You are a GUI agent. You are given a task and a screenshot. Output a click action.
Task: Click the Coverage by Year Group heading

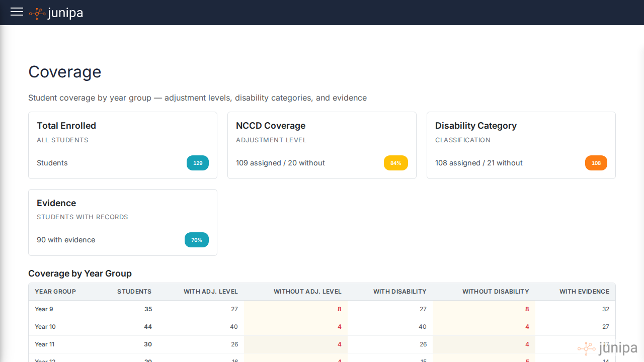(x=80, y=274)
